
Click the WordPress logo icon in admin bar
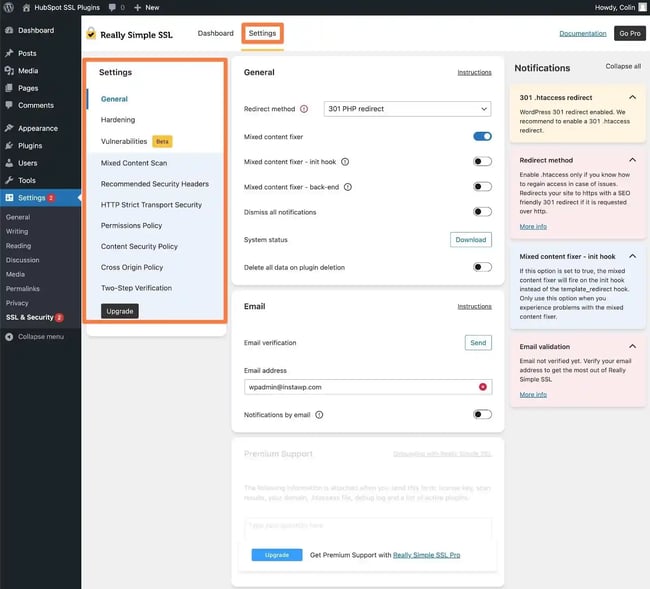point(9,7)
